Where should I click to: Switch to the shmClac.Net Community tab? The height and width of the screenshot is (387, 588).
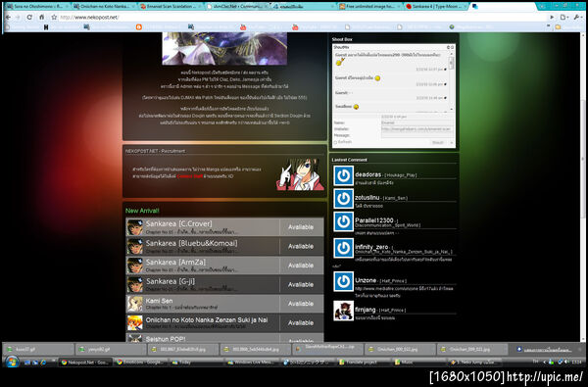pyautogui.click(x=237, y=7)
